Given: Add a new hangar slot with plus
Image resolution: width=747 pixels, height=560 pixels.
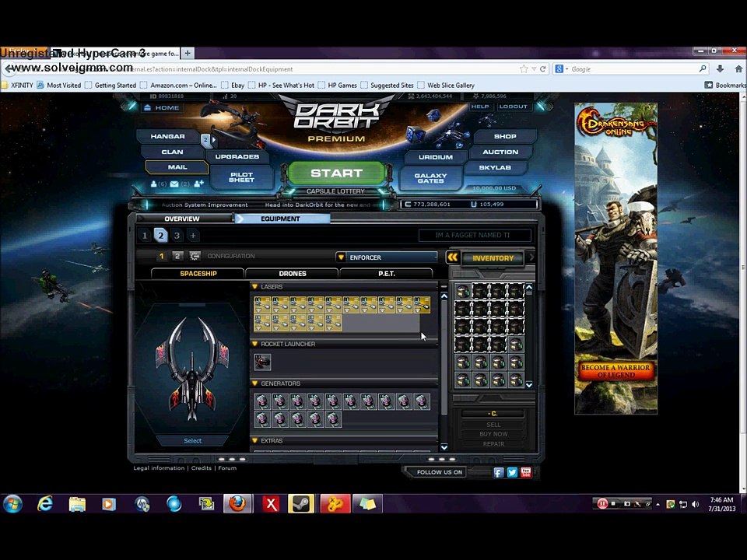Looking at the screenshot, I should [x=193, y=235].
